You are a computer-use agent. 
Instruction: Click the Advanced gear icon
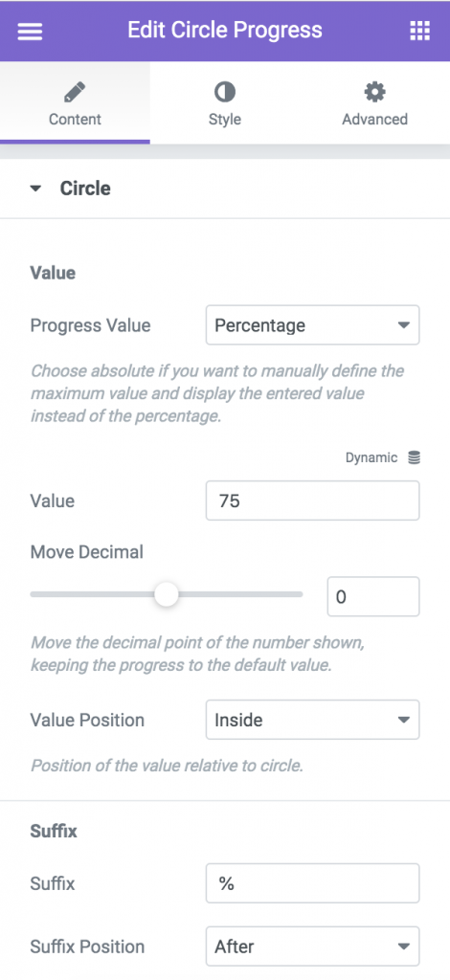tap(375, 93)
